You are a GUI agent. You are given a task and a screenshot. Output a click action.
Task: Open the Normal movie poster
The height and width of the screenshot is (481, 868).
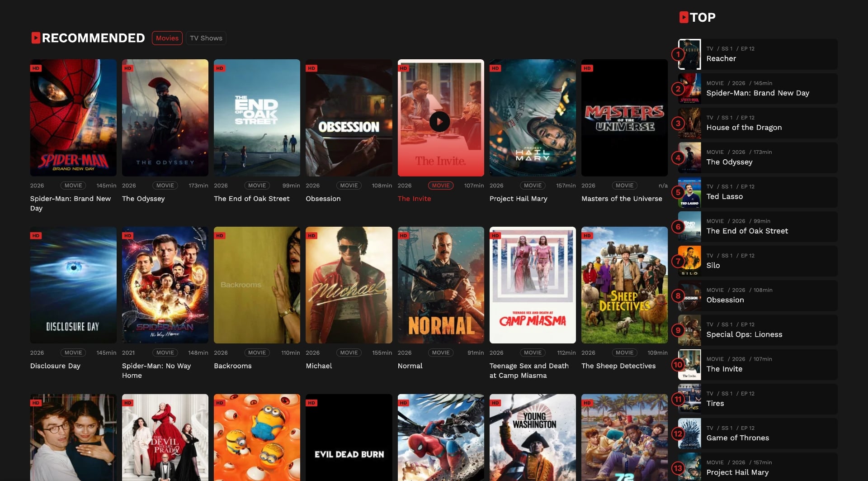[x=441, y=285]
